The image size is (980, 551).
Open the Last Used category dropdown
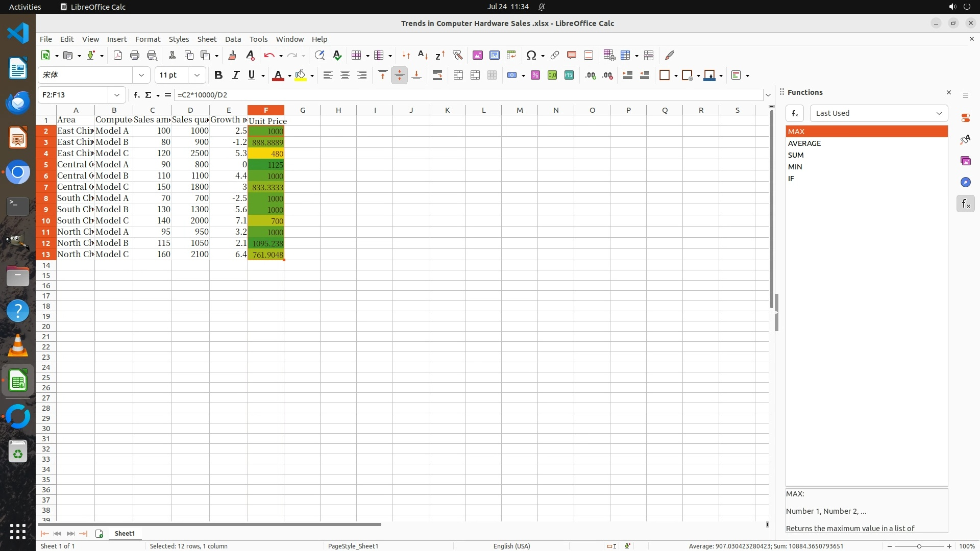click(878, 113)
